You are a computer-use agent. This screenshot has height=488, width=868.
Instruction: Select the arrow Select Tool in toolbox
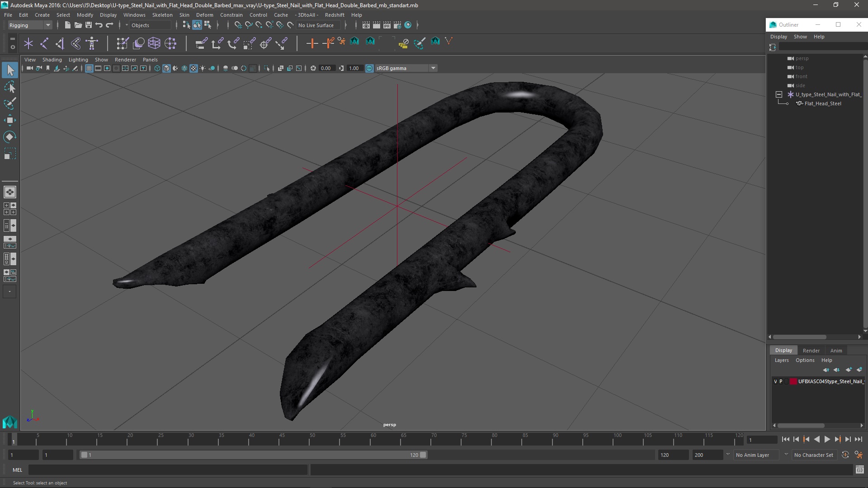[10, 70]
